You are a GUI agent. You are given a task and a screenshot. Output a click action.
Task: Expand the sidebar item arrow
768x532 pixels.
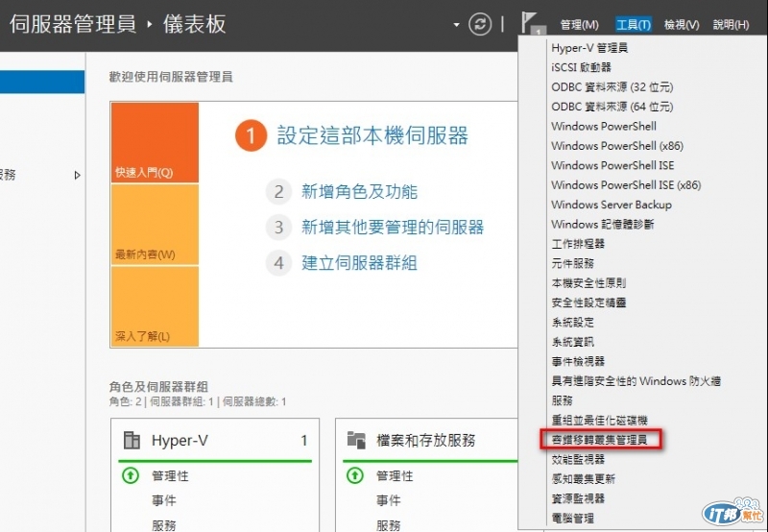point(78,175)
